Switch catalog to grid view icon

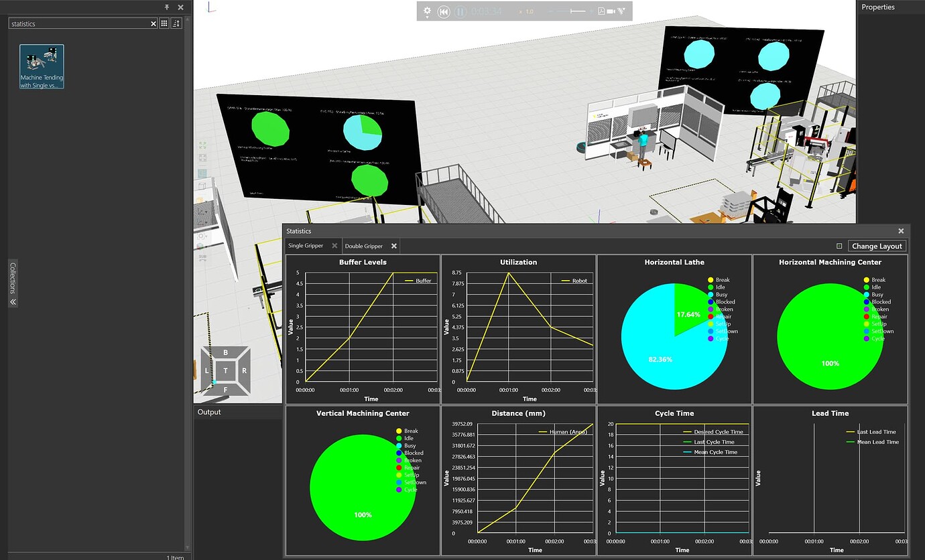(164, 23)
